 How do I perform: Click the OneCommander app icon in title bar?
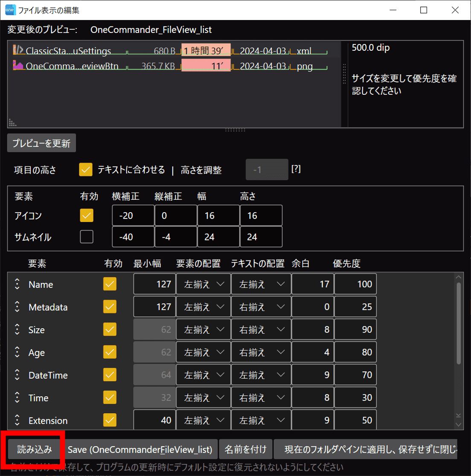click(x=10, y=10)
